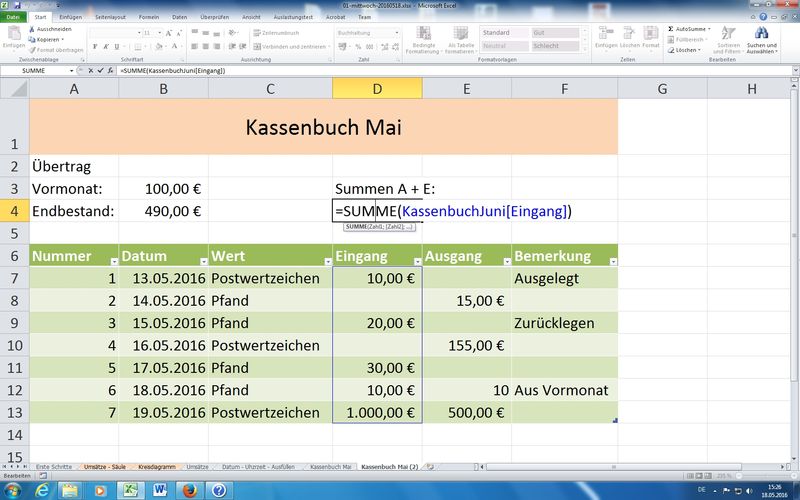Open the Eingang column filter dropdown
Image resolution: width=800 pixels, height=500 pixels.
point(417,261)
